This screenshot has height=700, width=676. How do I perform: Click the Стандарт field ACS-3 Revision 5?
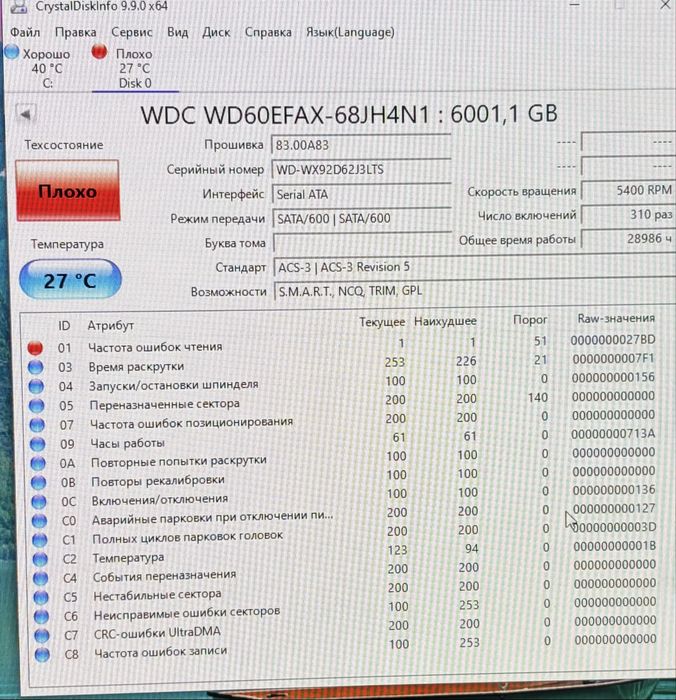pos(474,267)
